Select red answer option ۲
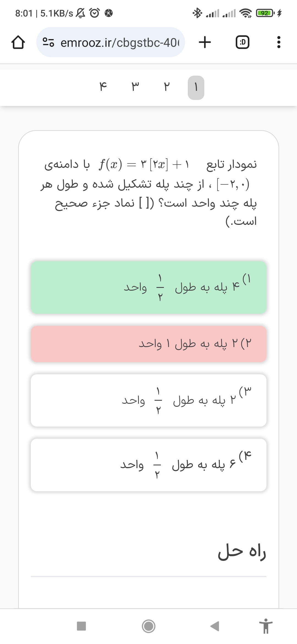This screenshot has width=297, height=644. click(x=148, y=344)
